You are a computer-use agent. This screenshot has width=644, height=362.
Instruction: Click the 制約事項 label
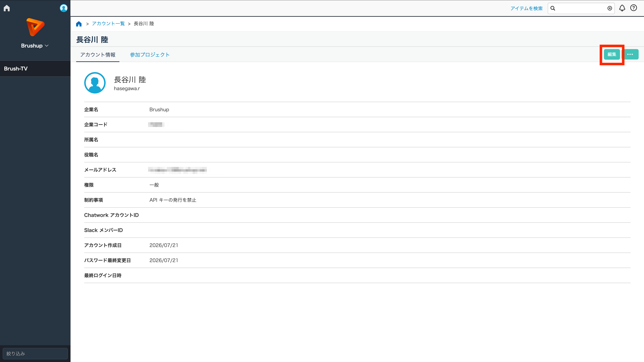[x=94, y=200]
